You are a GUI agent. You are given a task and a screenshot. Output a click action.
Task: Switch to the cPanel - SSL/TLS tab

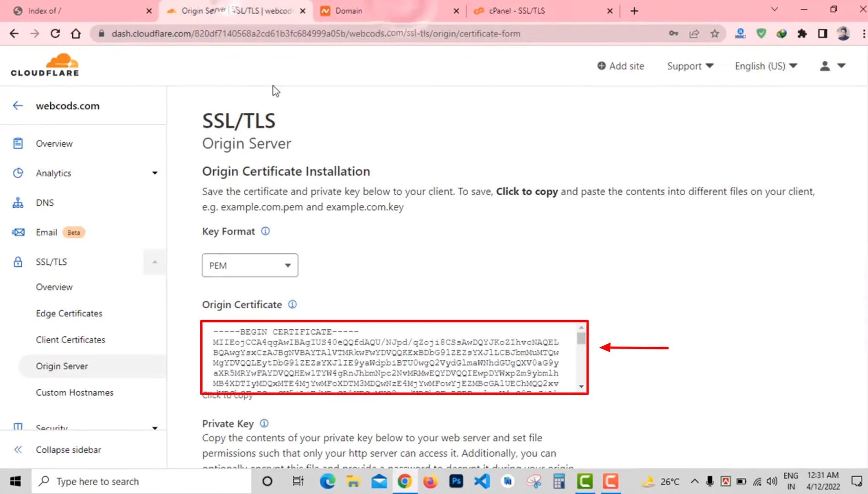pyautogui.click(x=543, y=11)
